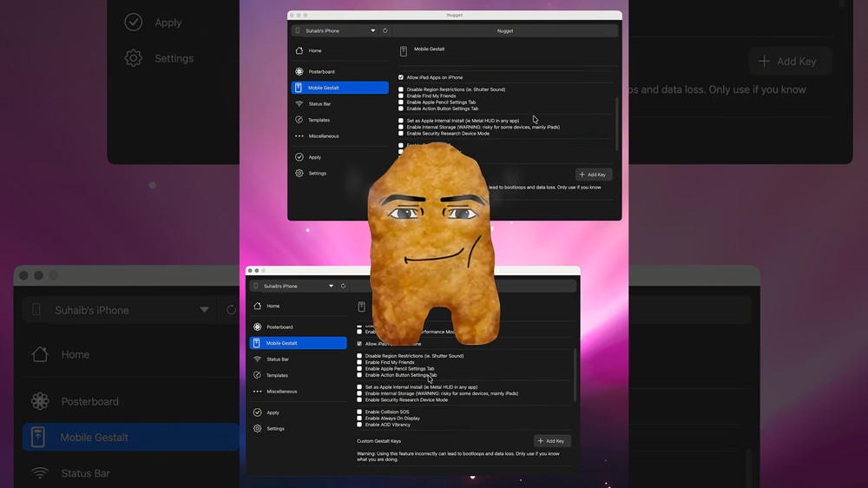
Task: Check Enable AOD Vibrancy in bottom window
Action: tap(359, 425)
